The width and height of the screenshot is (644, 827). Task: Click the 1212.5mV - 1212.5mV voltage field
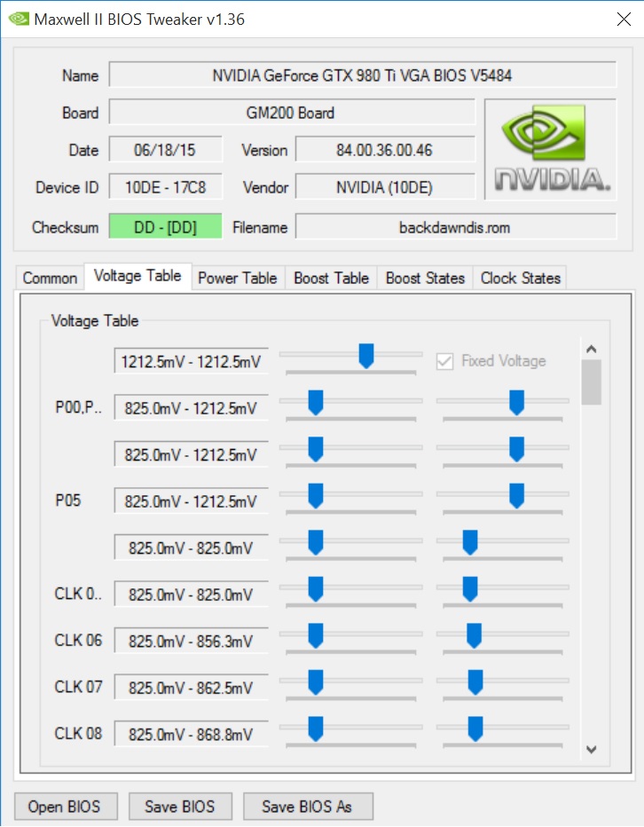tap(191, 361)
